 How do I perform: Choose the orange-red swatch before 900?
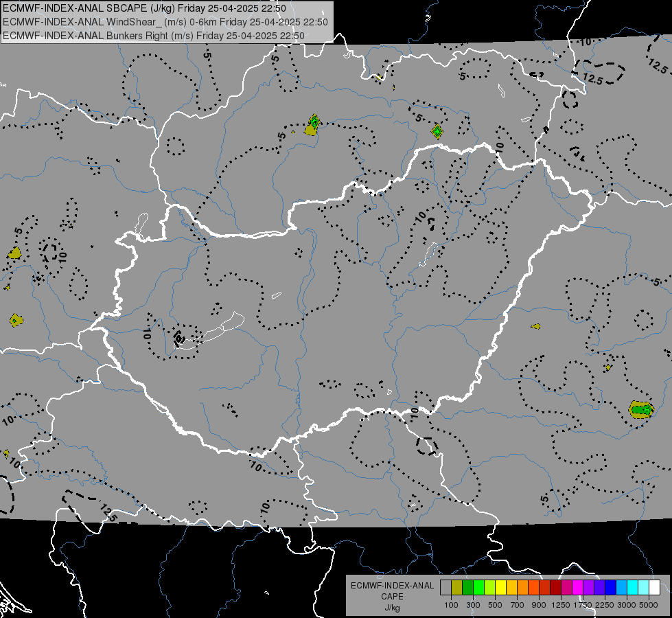point(533,588)
